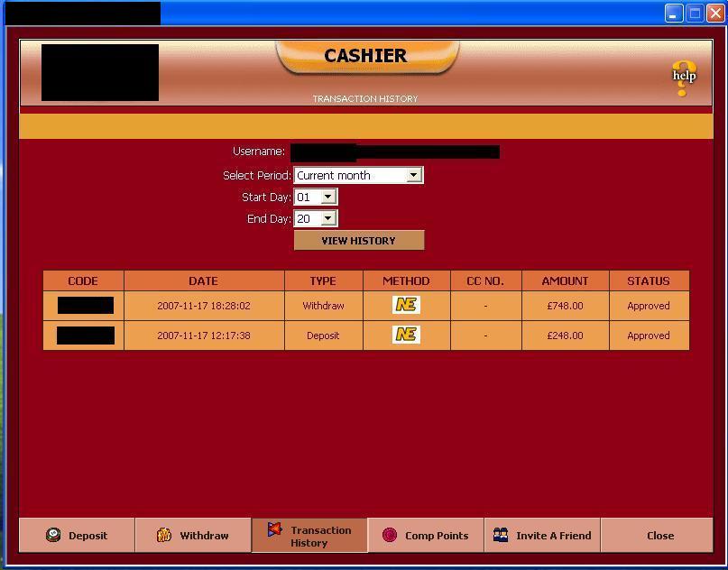Screen dimensions: 728x570
Task: Click the METHOD column header
Action: [406, 280]
